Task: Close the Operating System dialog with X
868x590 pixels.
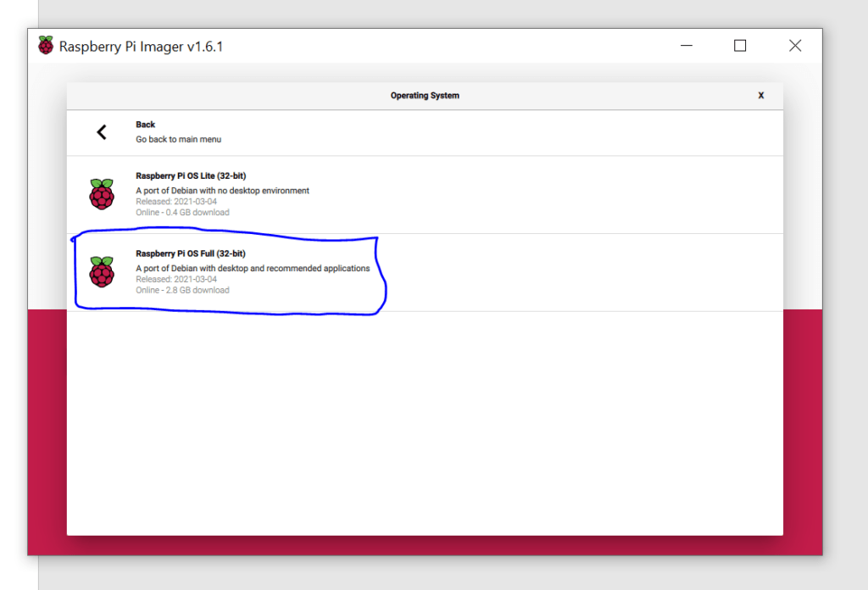Action: (x=761, y=95)
